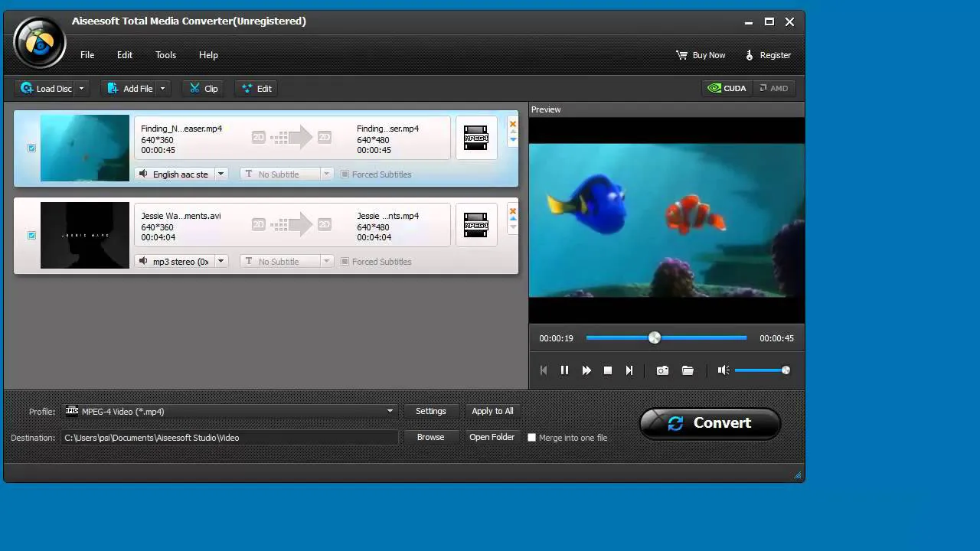Click the Browse button
Viewport: 980px width, 551px height.
[430, 437]
